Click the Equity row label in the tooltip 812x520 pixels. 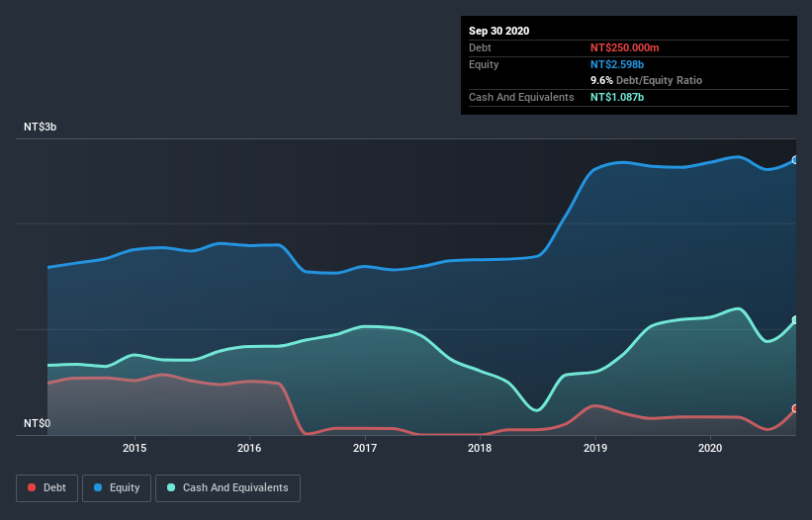click(484, 64)
